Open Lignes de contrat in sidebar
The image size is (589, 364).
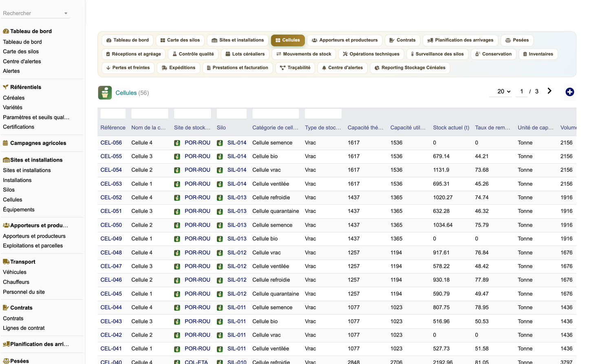pyautogui.click(x=24, y=328)
